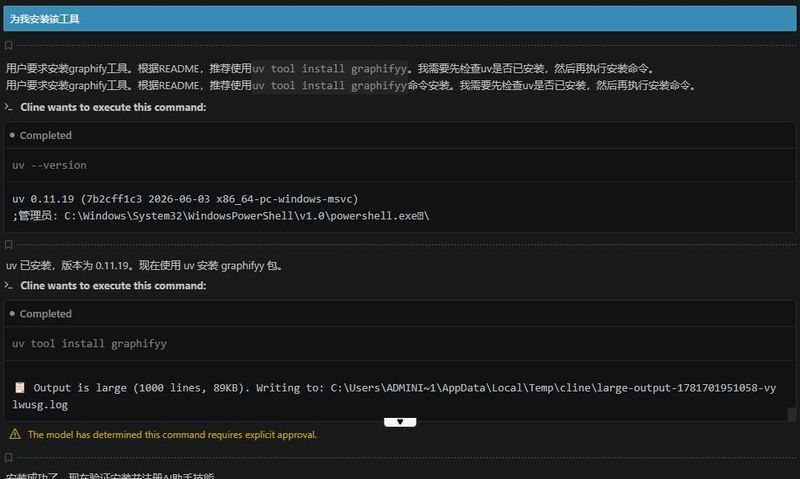800x479 pixels.
Task: Click the user message '为我安装该工具' bubble
Action: (x=400, y=19)
